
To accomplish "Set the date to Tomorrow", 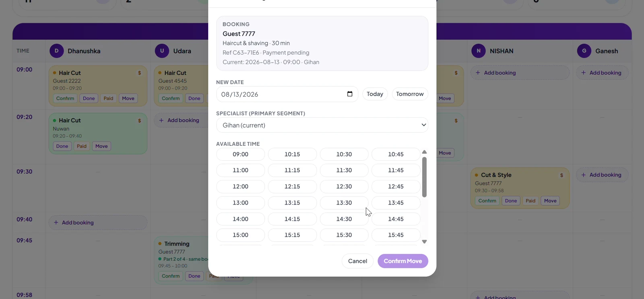I will coord(410,94).
